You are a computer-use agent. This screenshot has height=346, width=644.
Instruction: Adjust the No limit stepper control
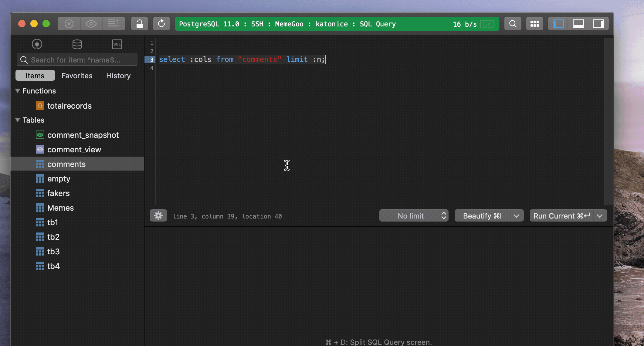(x=443, y=215)
